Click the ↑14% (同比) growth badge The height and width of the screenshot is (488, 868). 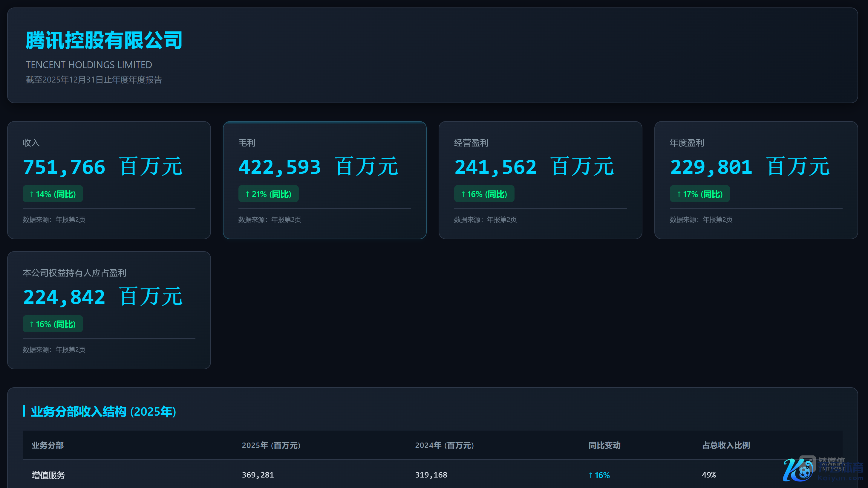(53, 194)
